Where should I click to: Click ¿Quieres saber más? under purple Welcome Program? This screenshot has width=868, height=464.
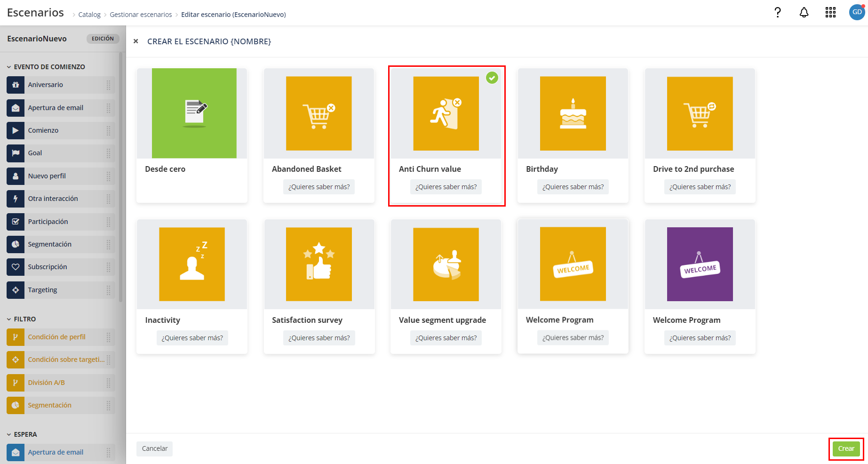(x=700, y=338)
